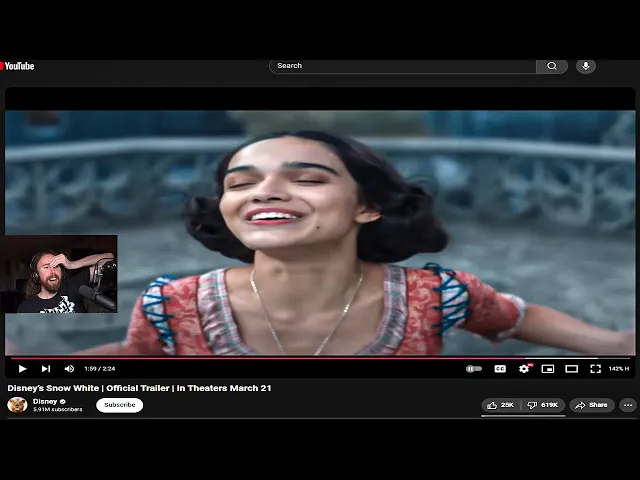Click the Subscribe button
Viewport: 640px width, 480px height.
(120, 405)
